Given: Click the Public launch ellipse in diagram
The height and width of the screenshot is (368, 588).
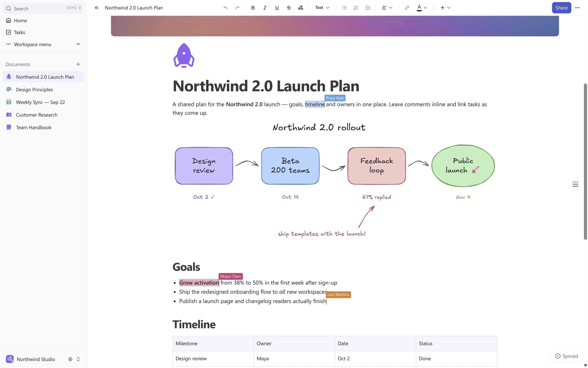Looking at the screenshot, I should point(463,166).
